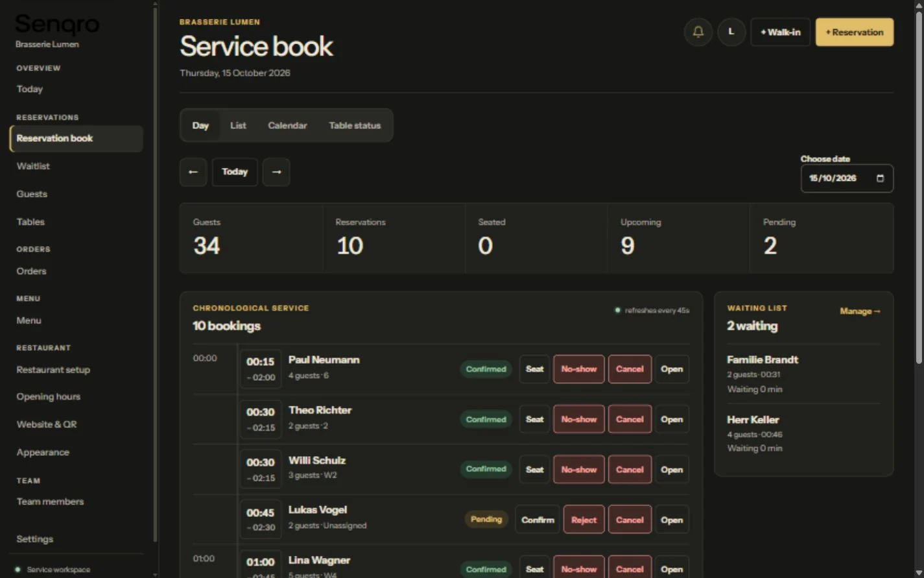The width and height of the screenshot is (924, 578).
Task: Open the notifications bell icon
Action: point(698,32)
